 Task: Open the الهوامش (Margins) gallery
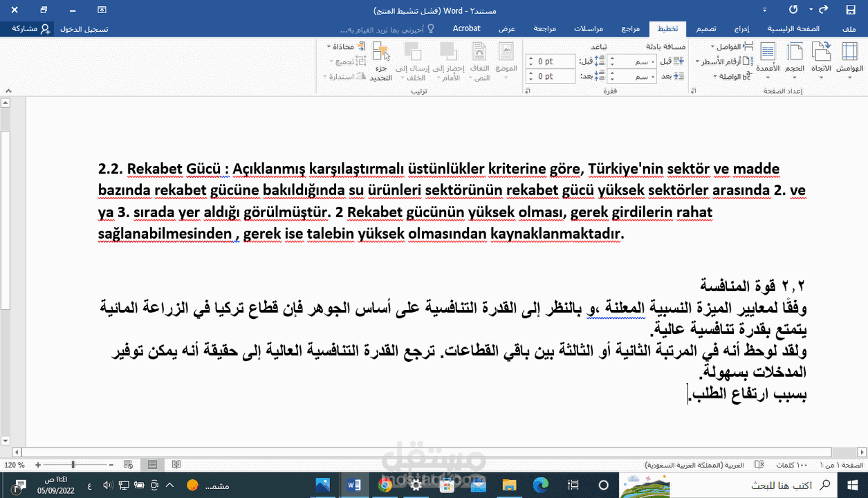(x=849, y=59)
